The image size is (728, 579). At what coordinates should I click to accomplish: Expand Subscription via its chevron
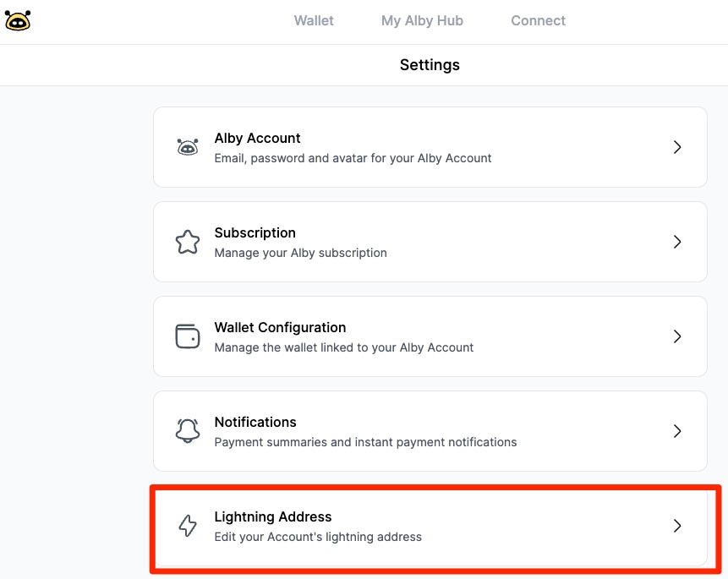tap(677, 242)
